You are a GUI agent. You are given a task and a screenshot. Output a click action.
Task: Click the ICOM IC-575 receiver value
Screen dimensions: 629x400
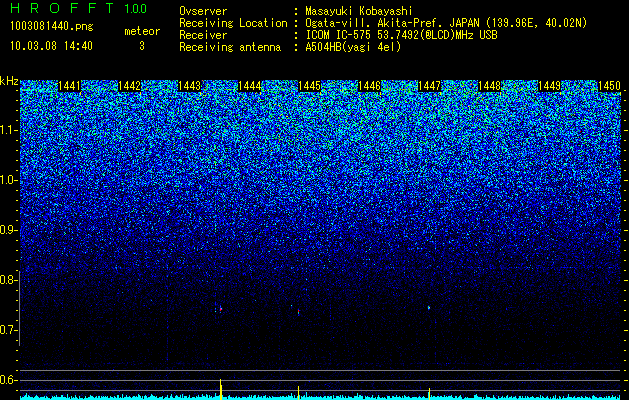pos(401,35)
